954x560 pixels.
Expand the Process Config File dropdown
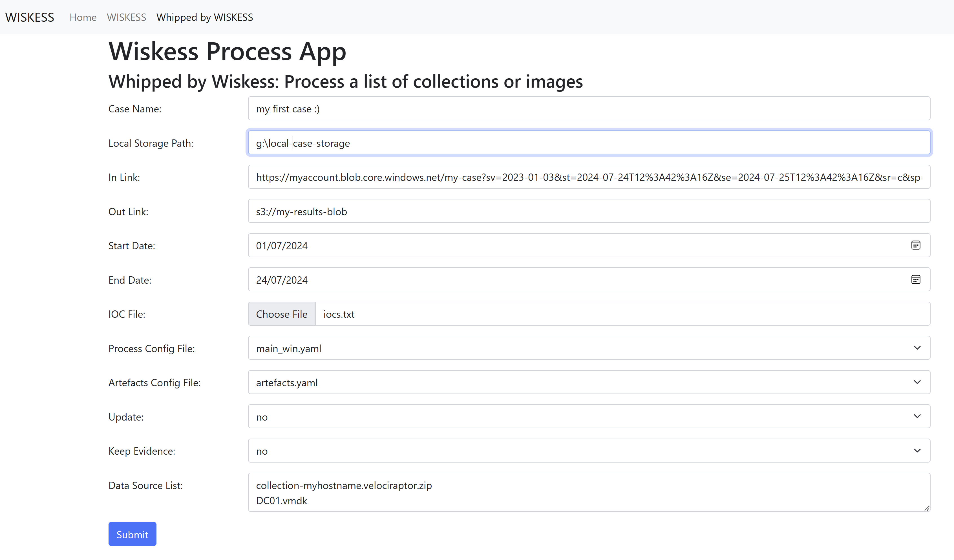click(589, 348)
